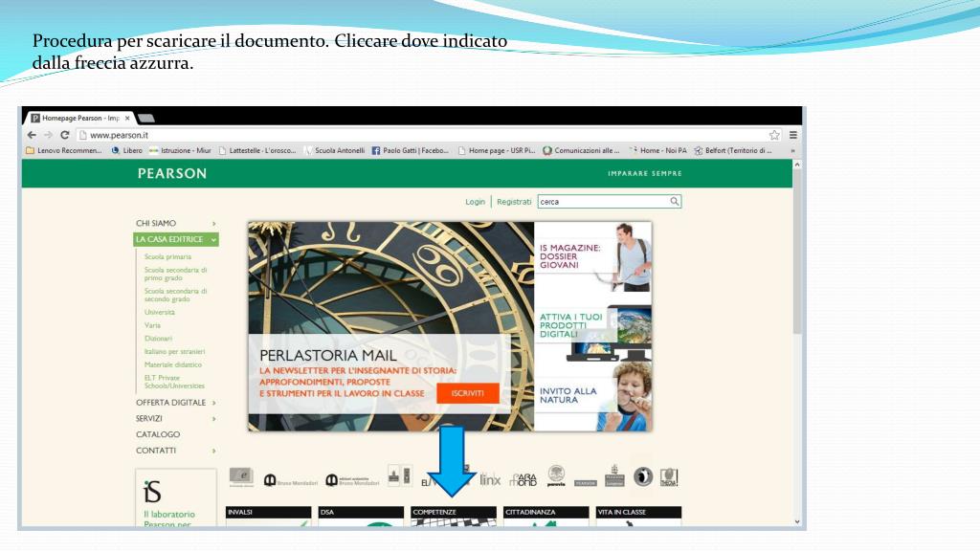Open Belfort (Territorio di... bookmark
Viewport: 980px width, 551px height.
click(x=733, y=150)
